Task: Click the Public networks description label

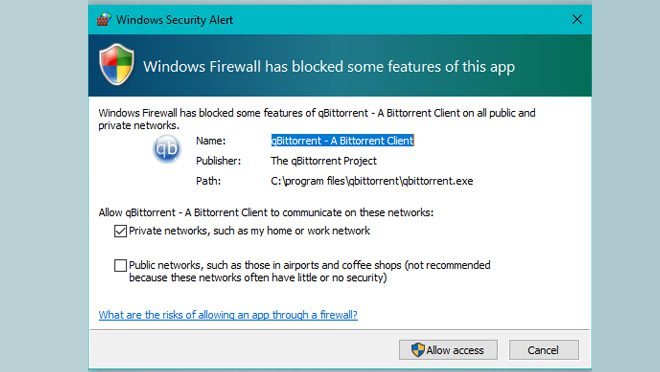Action: (x=309, y=271)
